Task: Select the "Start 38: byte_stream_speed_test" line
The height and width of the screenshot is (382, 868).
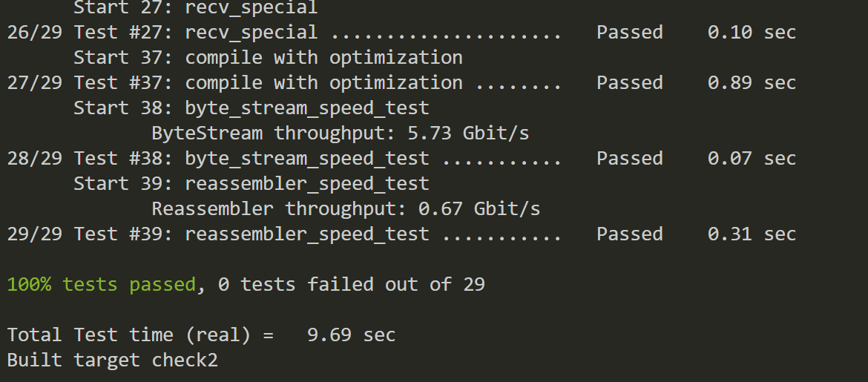Action: pyautogui.click(x=251, y=108)
